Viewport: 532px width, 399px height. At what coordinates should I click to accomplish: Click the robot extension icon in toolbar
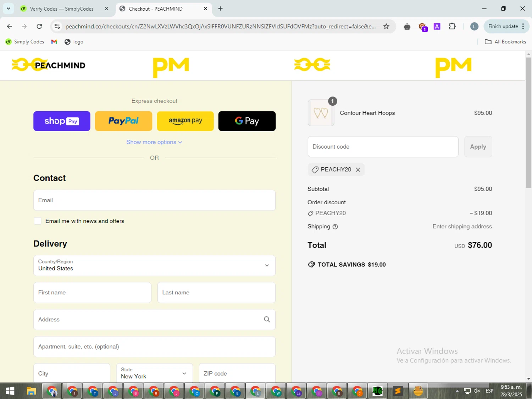pyautogui.click(x=407, y=26)
